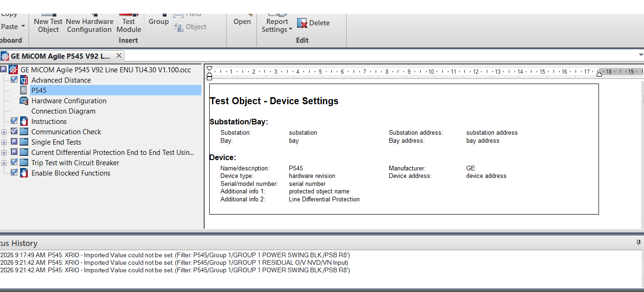Click the hand icon beside Enable Blocked Functions
The height and width of the screenshot is (292, 644).
tap(23, 173)
